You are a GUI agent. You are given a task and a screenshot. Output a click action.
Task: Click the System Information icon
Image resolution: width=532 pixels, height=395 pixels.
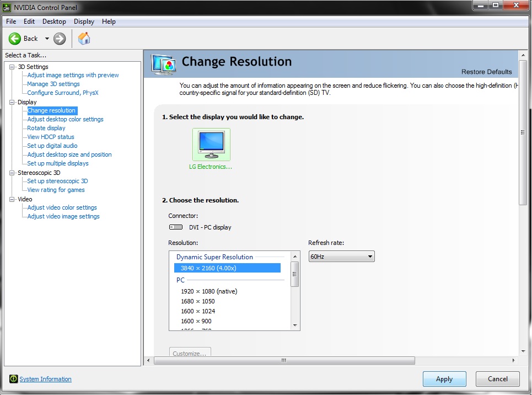pyautogui.click(x=13, y=378)
